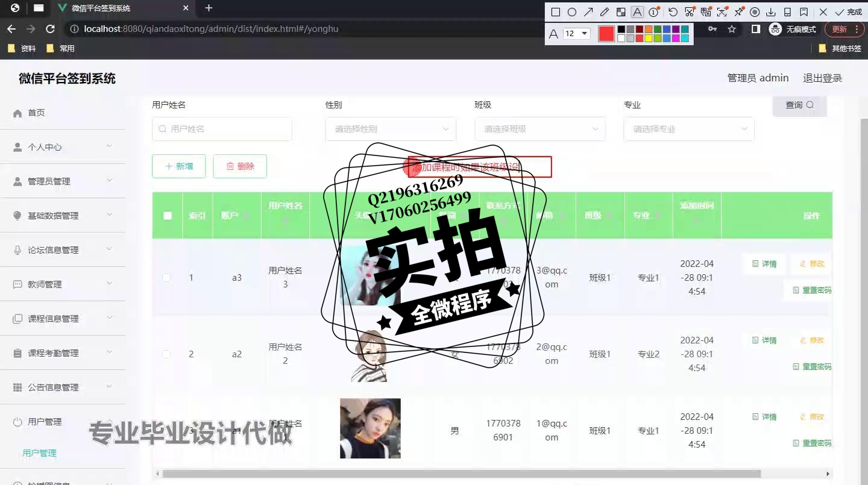Viewport: 868px width, 485px height.
Task: Select the rectangle annotation tool
Action: click(556, 12)
